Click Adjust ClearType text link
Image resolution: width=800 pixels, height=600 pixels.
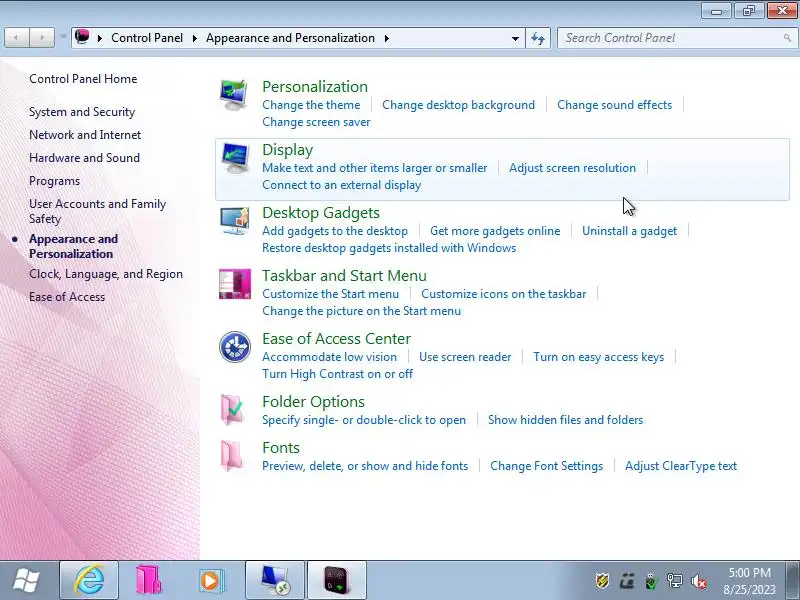[681, 466]
